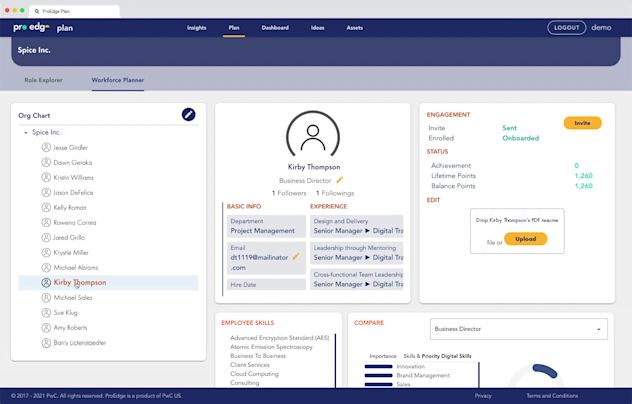Click the search icon in the browser tab
This screenshot has height=404, width=632.
37,11
